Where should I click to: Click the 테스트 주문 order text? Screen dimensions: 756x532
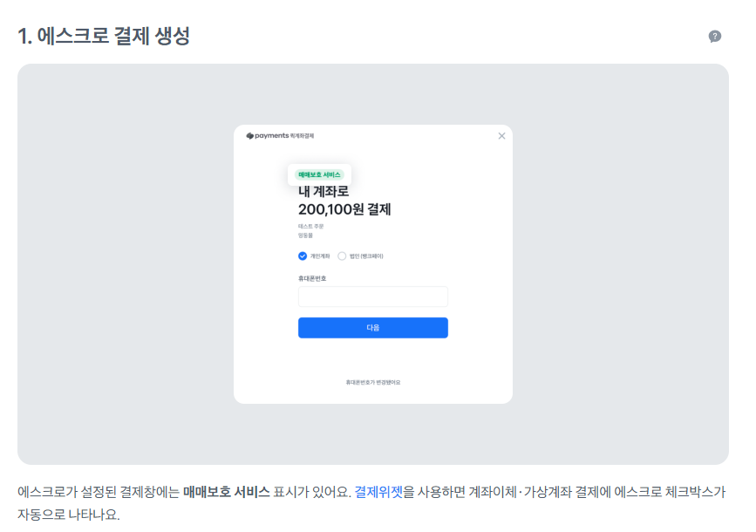310,226
